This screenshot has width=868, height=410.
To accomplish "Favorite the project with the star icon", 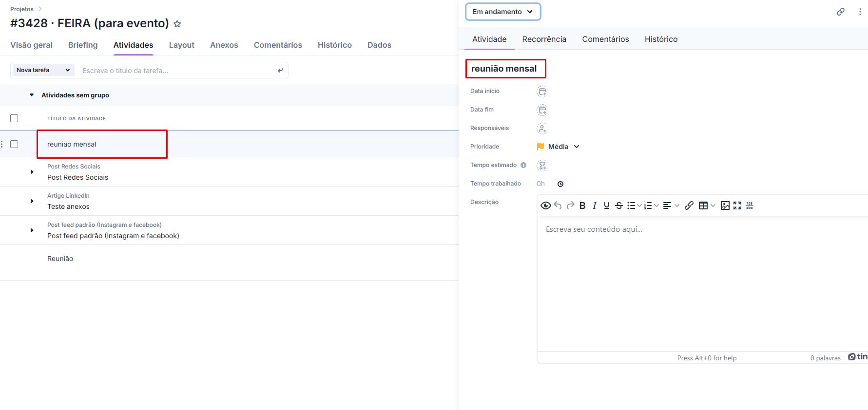I will (177, 24).
